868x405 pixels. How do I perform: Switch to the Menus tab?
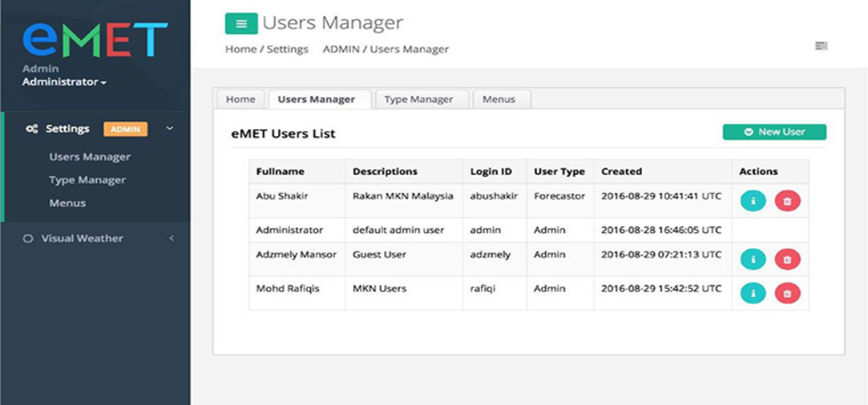(x=498, y=99)
